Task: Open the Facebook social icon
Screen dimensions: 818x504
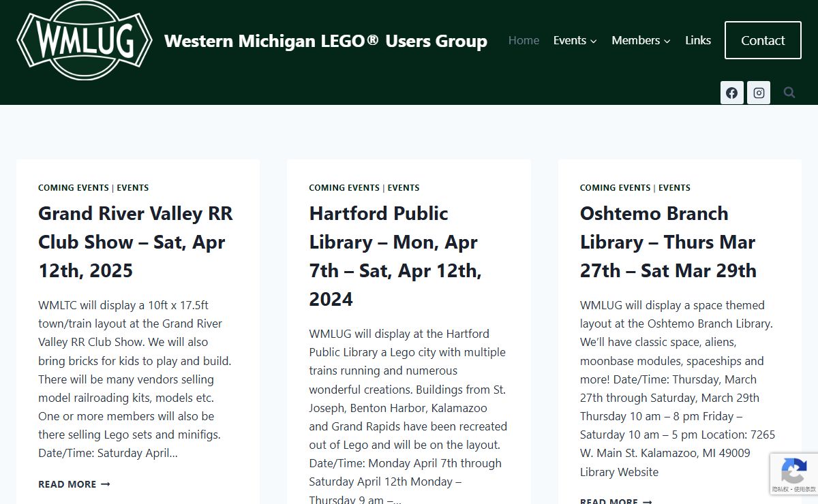Action: point(731,93)
